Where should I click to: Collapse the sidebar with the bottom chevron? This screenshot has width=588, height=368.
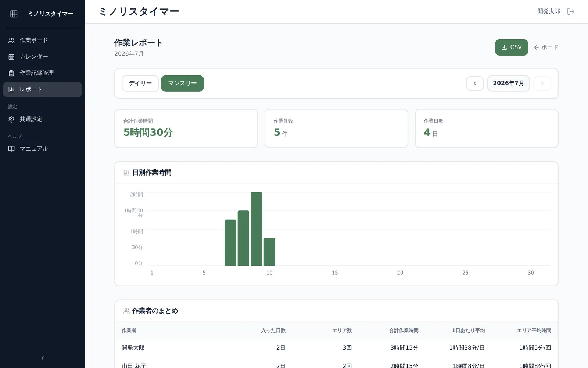(x=42, y=358)
